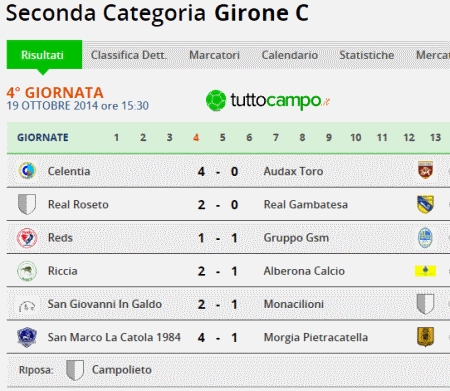Viewport: 450px width, 391px height.
Task: Select the Statistiche tab
Action: [x=367, y=55]
